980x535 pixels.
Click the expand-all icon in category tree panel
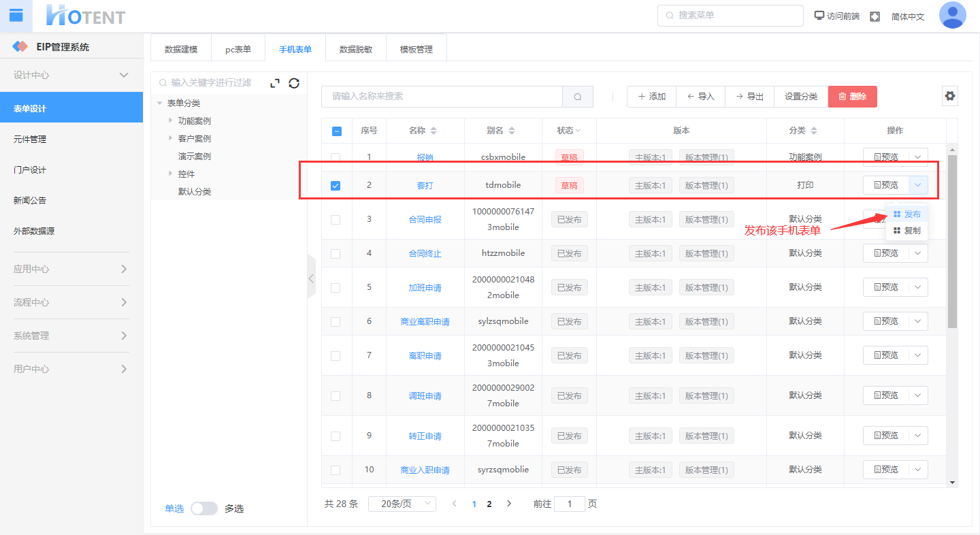pyautogui.click(x=275, y=83)
